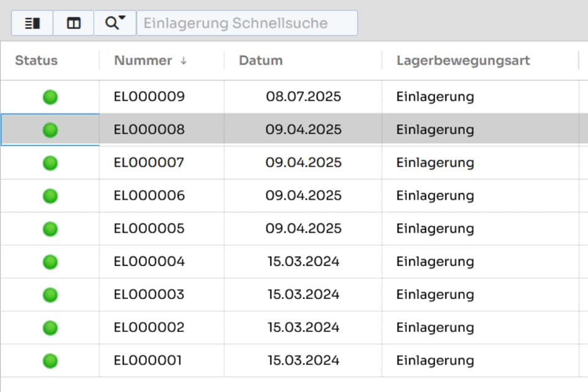Click date 15.03.2024 of EL000003
The image size is (588, 392).
[x=303, y=295]
